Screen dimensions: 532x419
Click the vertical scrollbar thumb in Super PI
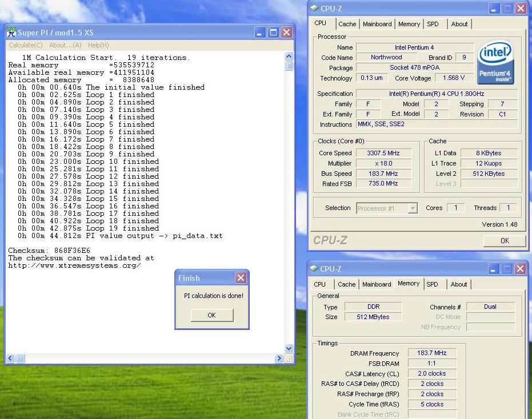289,66
